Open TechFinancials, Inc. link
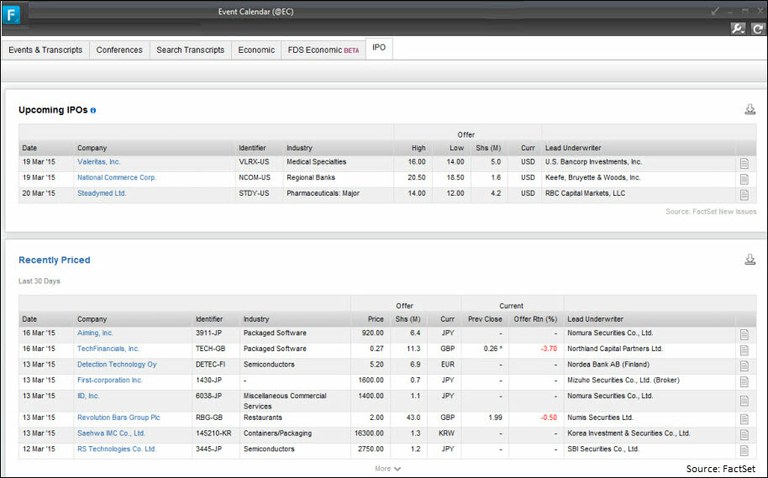768x478 pixels. tap(108, 348)
